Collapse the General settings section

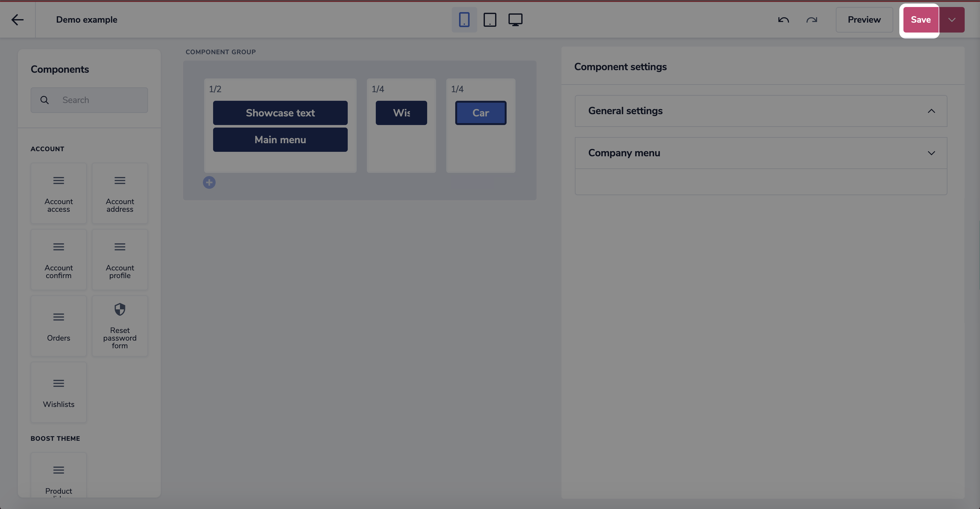932,111
